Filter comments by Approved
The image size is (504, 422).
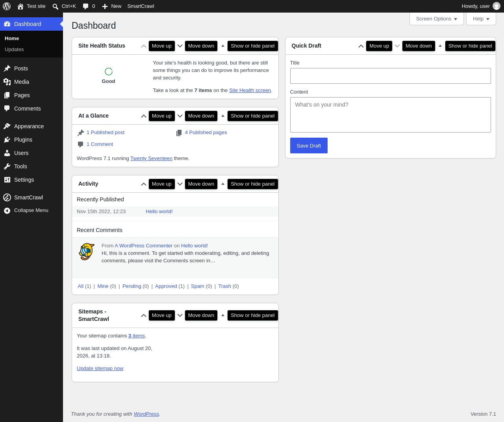click(166, 286)
